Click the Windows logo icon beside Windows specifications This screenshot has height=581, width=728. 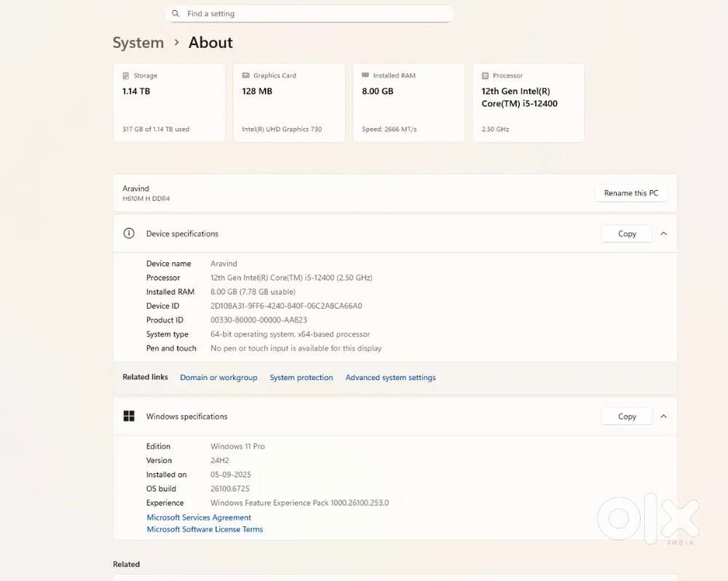click(129, 416)
